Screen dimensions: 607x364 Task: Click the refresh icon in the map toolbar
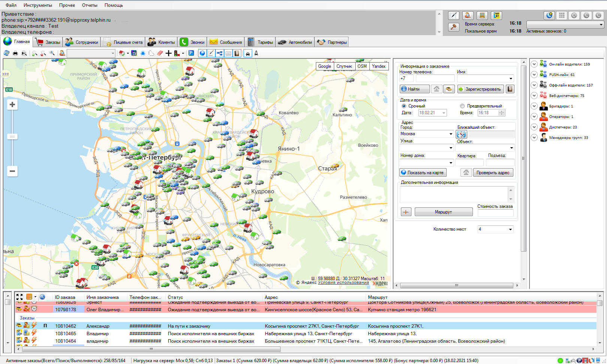click(6, 53)
